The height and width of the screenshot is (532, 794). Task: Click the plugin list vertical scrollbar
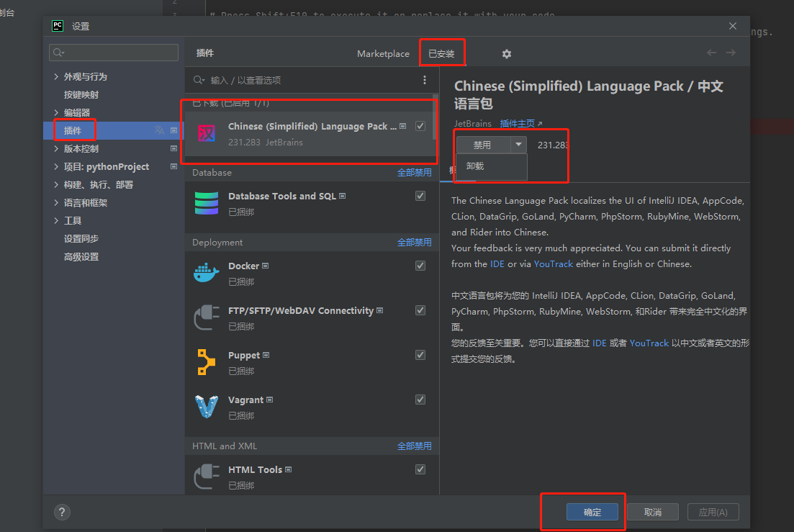pyautogui.click(x=436, y=117)
